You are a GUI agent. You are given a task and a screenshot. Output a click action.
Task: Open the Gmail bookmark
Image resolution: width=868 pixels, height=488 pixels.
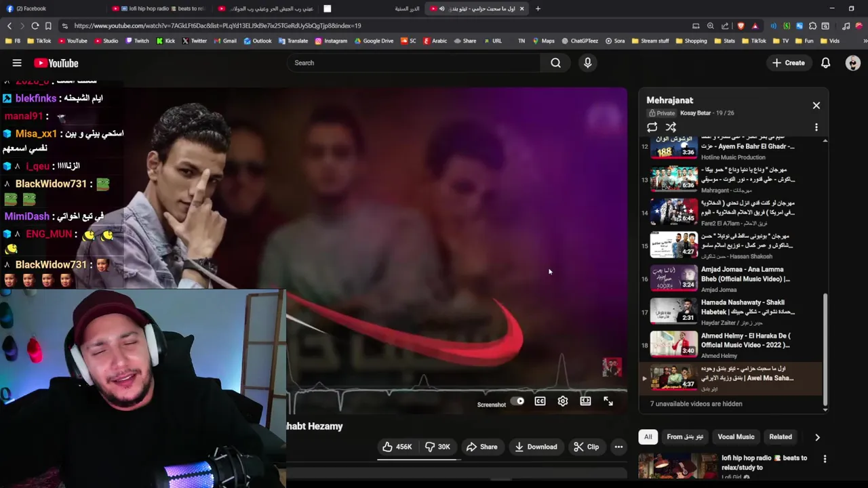[224, 41]
